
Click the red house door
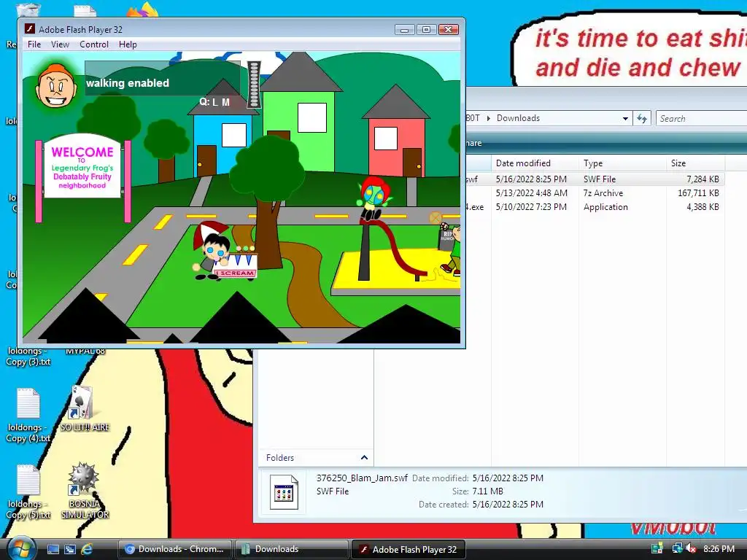[x=412, y=163]
